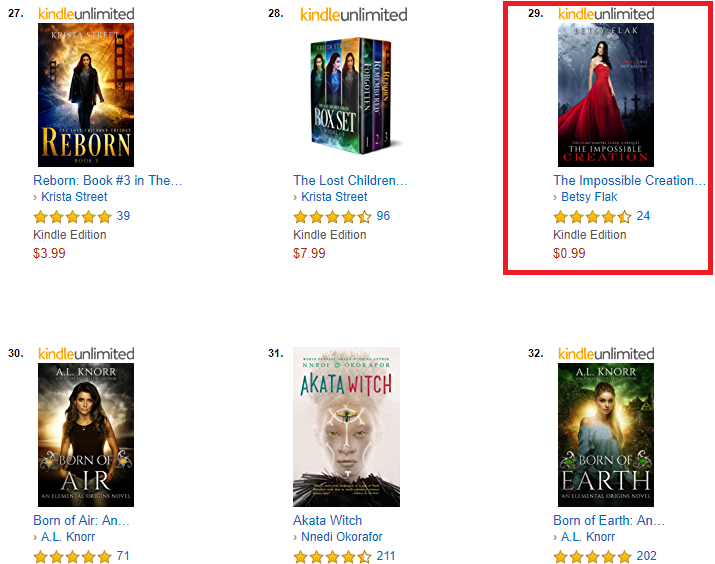The height and width of the screenshot is (564, 715).
Task: Visit the Nnedi Okorafor author link
Action: 342,537
